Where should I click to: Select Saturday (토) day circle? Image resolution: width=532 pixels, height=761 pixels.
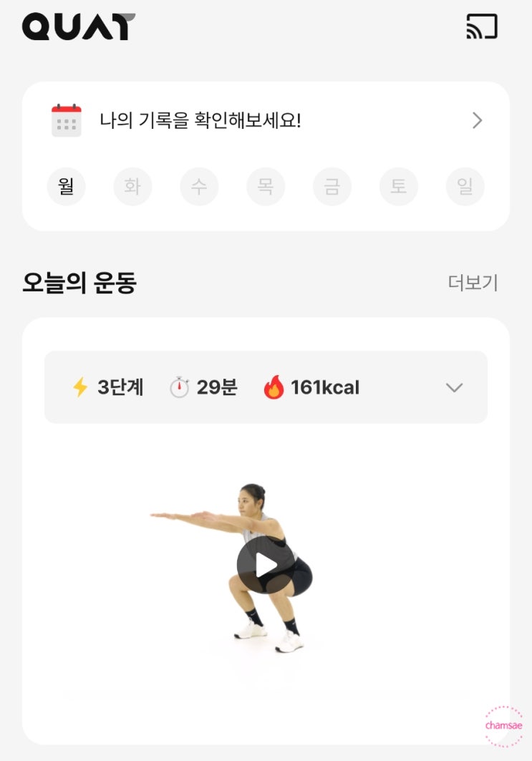coord(399,187)
